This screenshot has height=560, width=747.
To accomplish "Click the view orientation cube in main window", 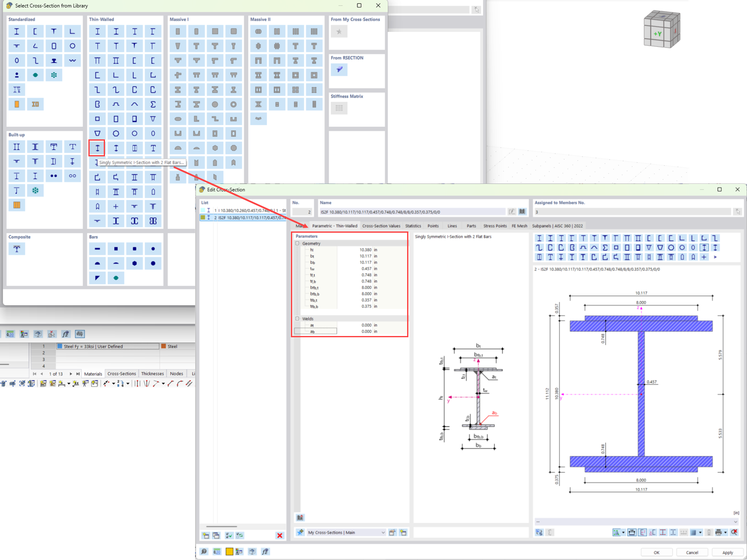I will [662, 29].
